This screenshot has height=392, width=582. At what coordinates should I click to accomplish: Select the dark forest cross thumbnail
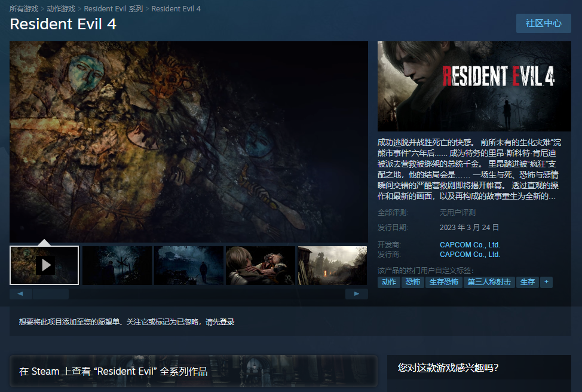coord(117,265)
